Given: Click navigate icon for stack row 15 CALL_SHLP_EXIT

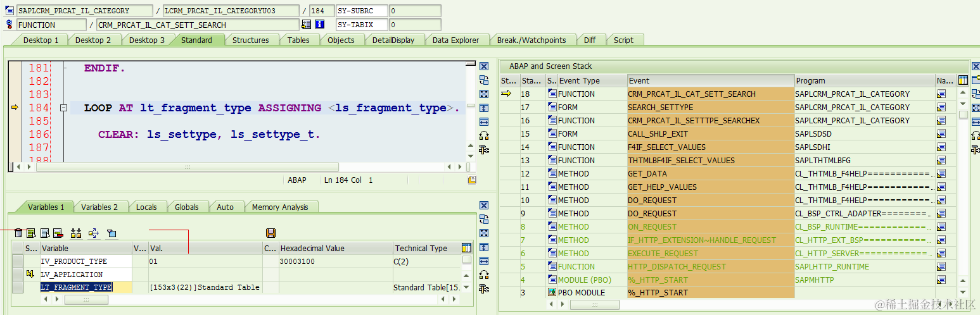Looking at the screenshot, I should click(x=941, y=133).
